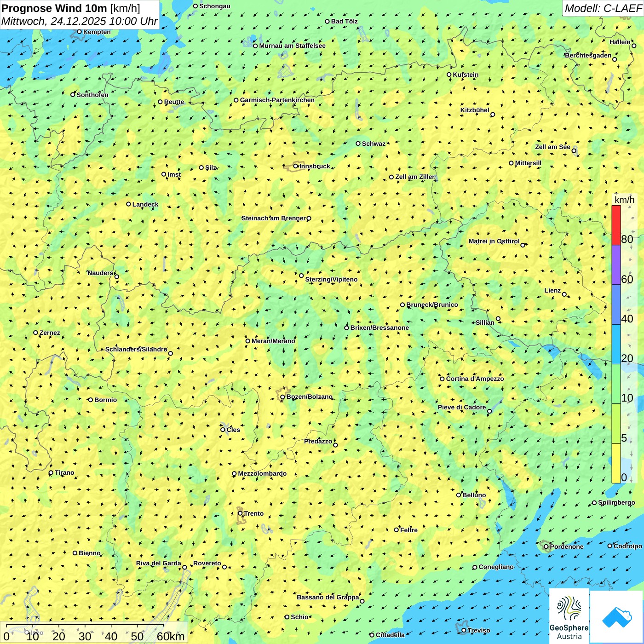This screenshot has height=644, width=644.
Task: Click the "Prognose Wind 10m" title text
Action: [54, 8]
